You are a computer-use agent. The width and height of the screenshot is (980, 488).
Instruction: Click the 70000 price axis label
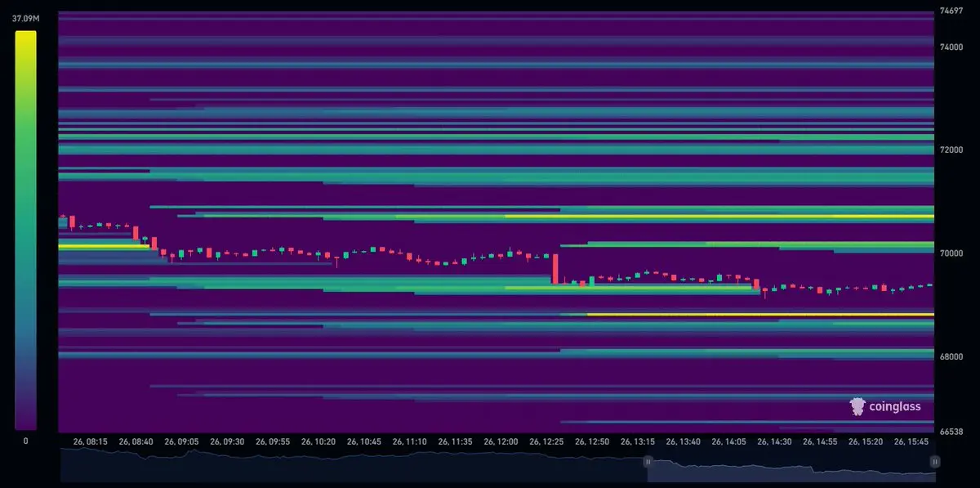(952, 253)
